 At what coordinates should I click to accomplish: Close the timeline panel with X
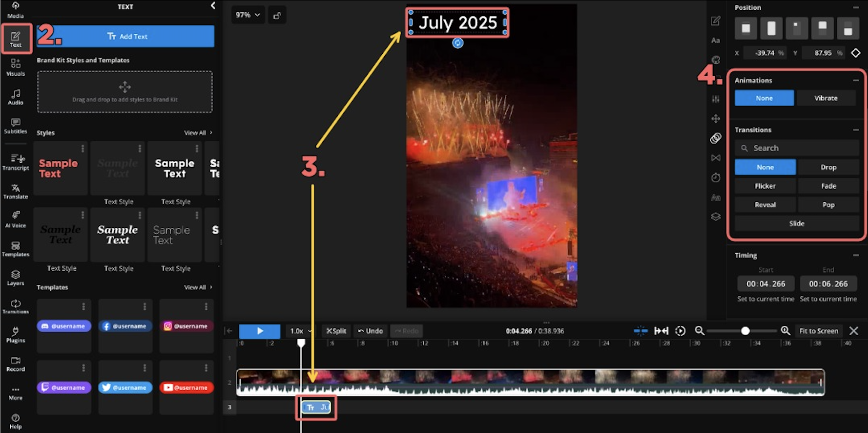(854, 331)
